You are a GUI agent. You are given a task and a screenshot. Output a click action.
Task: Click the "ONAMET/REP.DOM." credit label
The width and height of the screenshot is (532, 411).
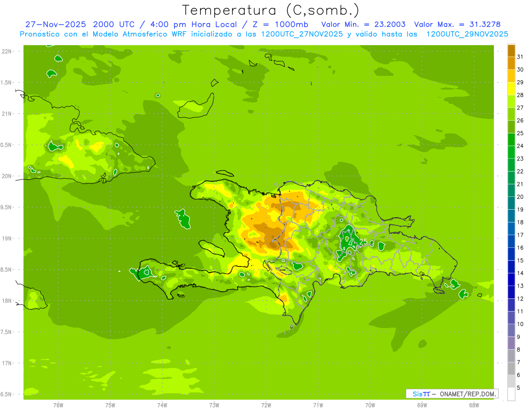tap(468, 394)
